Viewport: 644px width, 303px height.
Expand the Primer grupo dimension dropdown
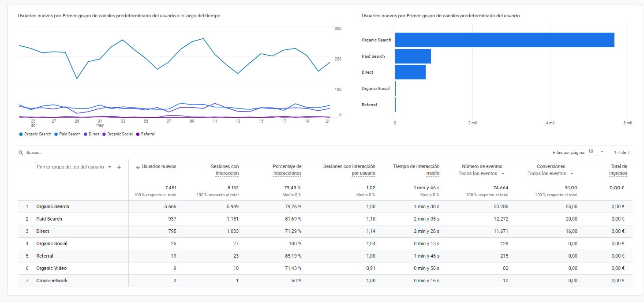point(109,167)
